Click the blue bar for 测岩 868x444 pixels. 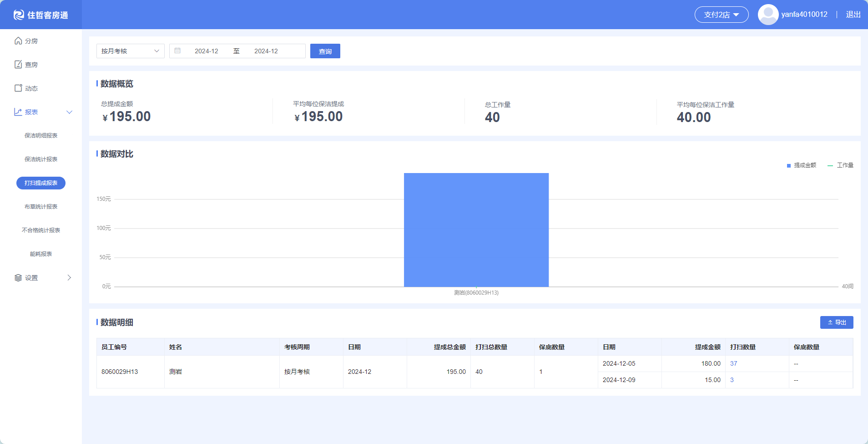click(476, 230)
